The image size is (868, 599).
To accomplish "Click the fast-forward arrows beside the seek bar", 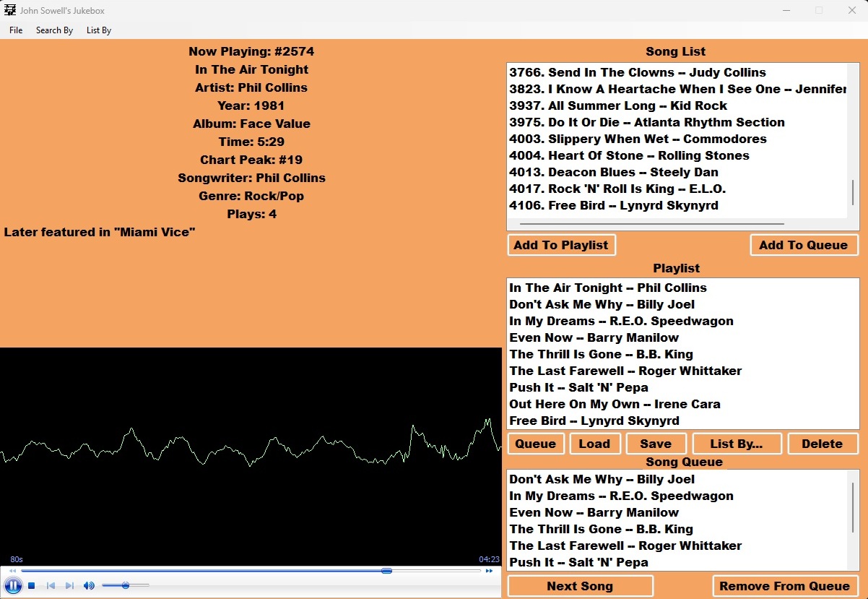I will click(x=489, y=571).
